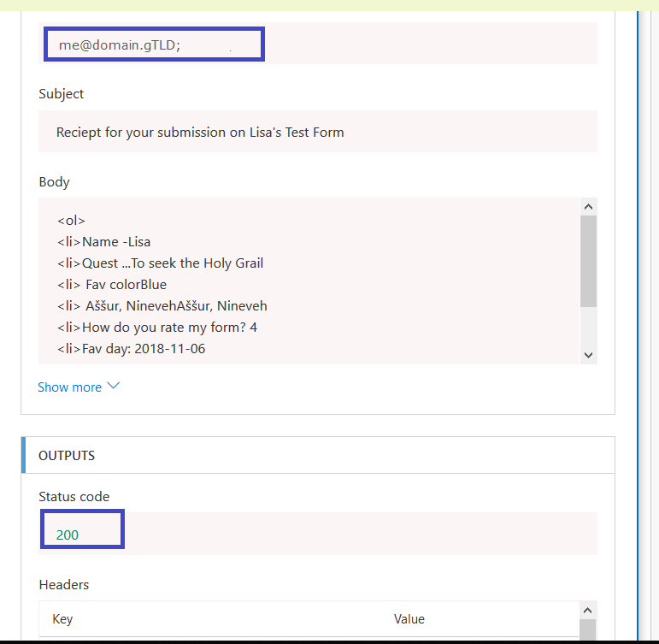Click the 'Fav day: 2018-11-06' line
Image resolution: width=659 pixels, height=644 pixels.
pyautogui.click(x=132, y=348)
